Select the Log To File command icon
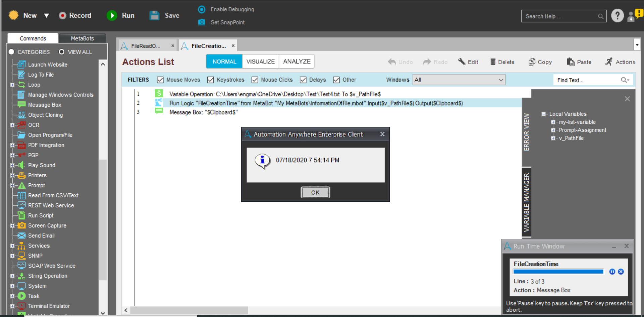Viewport: 644px width, 317px height. pos(21,74)
